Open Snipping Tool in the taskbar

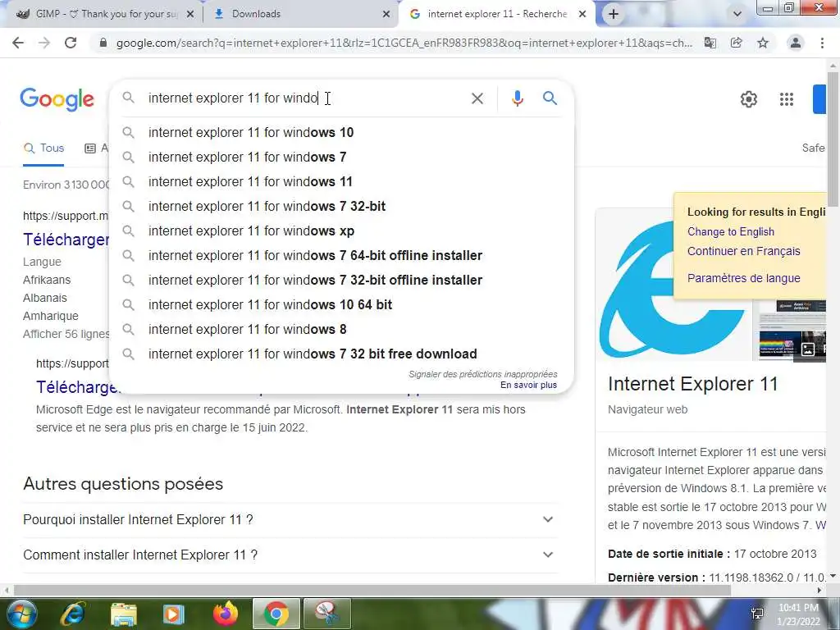(327, 614)
